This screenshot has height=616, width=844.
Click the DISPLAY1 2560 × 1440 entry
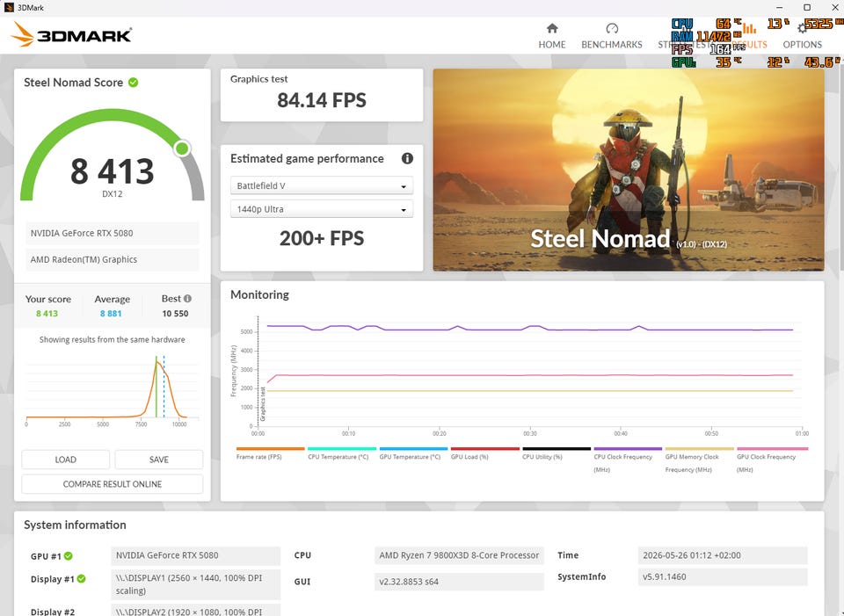click(x=195, y=584)
